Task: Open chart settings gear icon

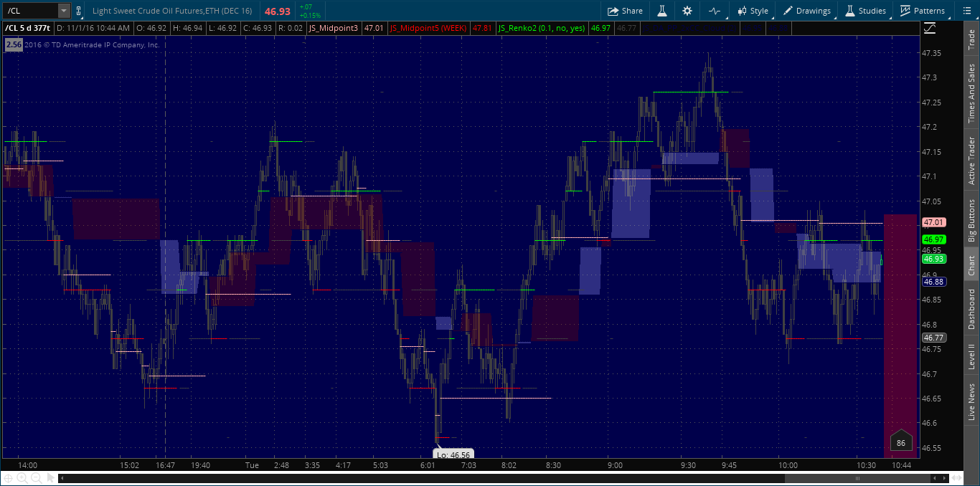Action: [687, 11]
